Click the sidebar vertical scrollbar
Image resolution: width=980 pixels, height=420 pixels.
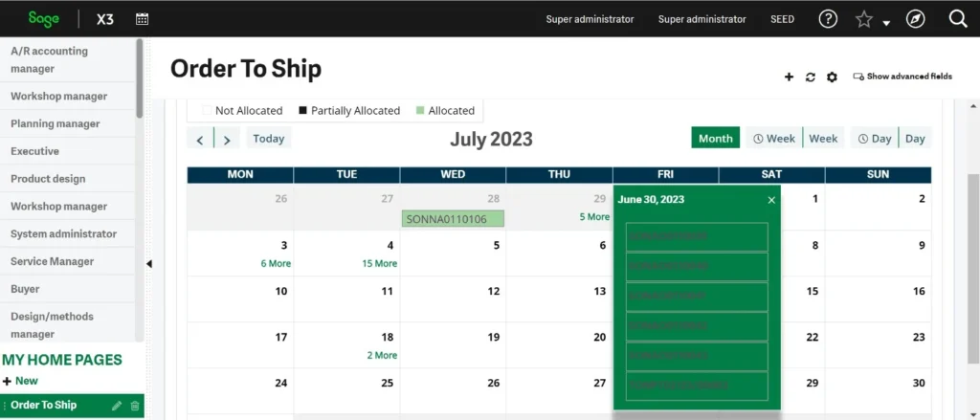[140, 78]
